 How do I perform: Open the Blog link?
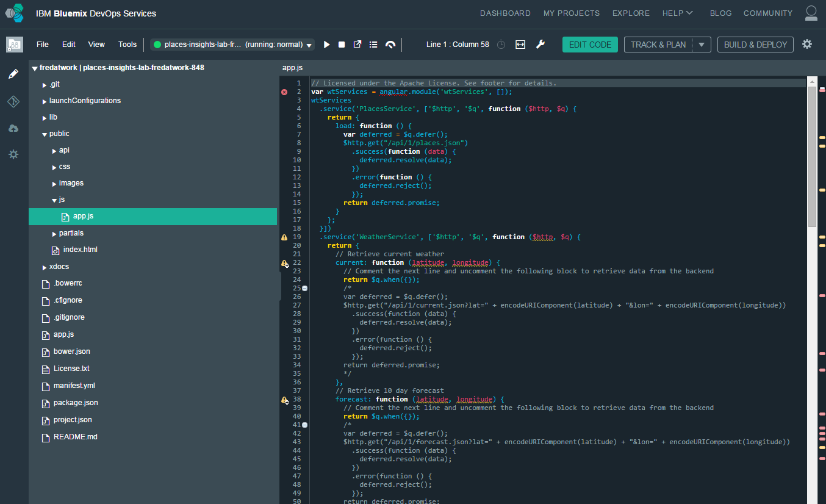click(x=721, y=13)
